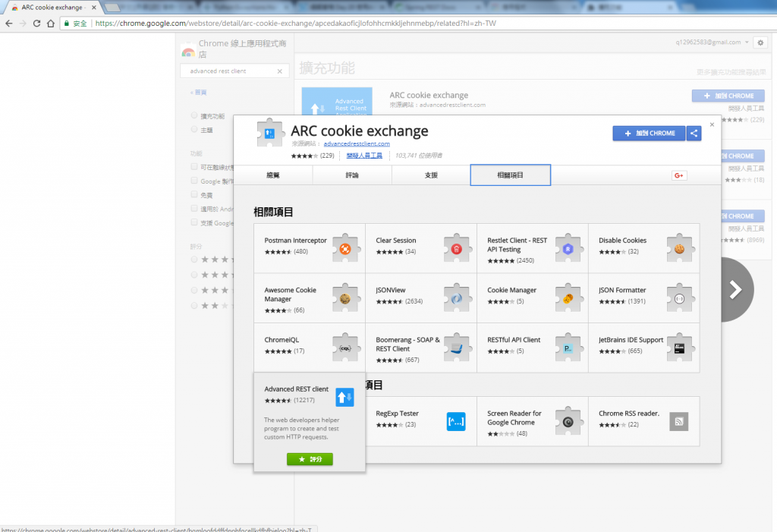Click the green 評分 rate button
The image size is (777, 532).
pyautogui.click(x=310, y=459)
